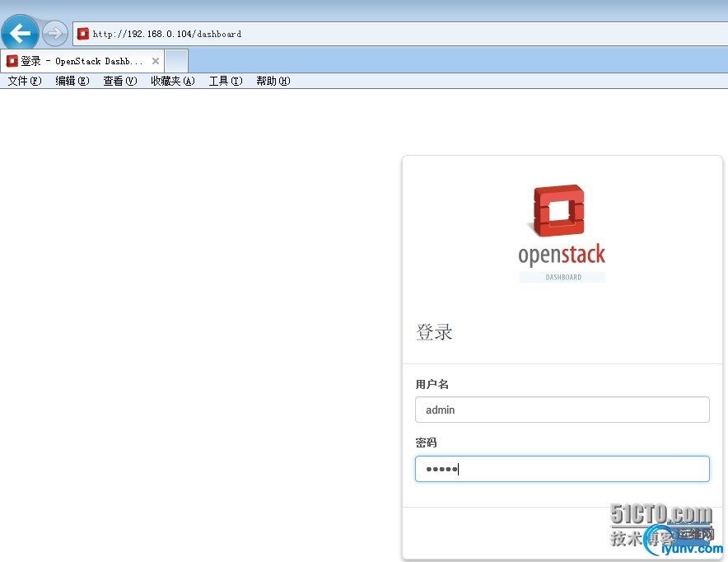The width and height of the screenshot is (728, 562).
Task: Open the 编辑(E) menu
Action: coord(72,81)
